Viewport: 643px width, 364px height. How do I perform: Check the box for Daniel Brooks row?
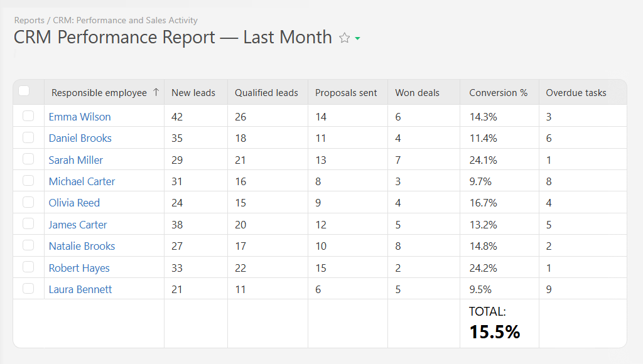point(28,137)
